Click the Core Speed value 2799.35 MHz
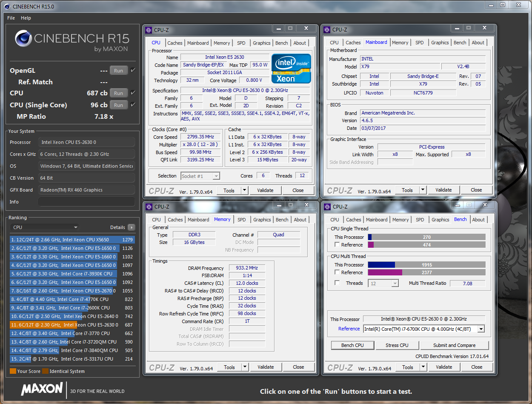 tap(200, 137)
